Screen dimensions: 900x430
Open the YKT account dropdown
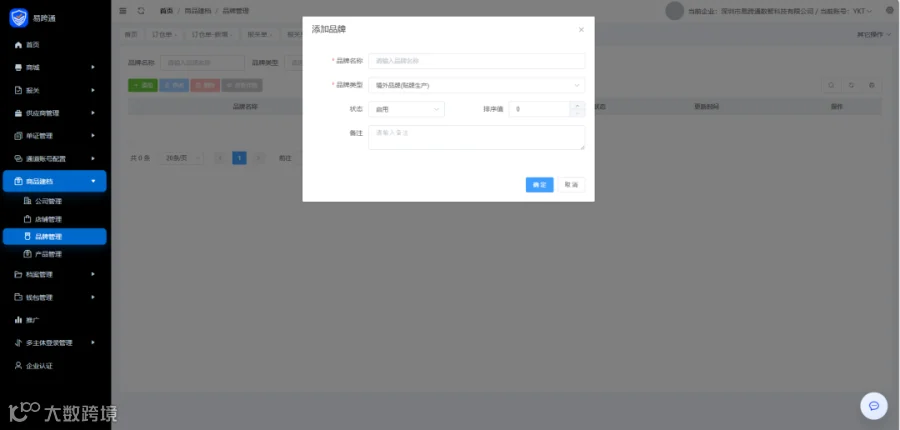coord(862,11)
